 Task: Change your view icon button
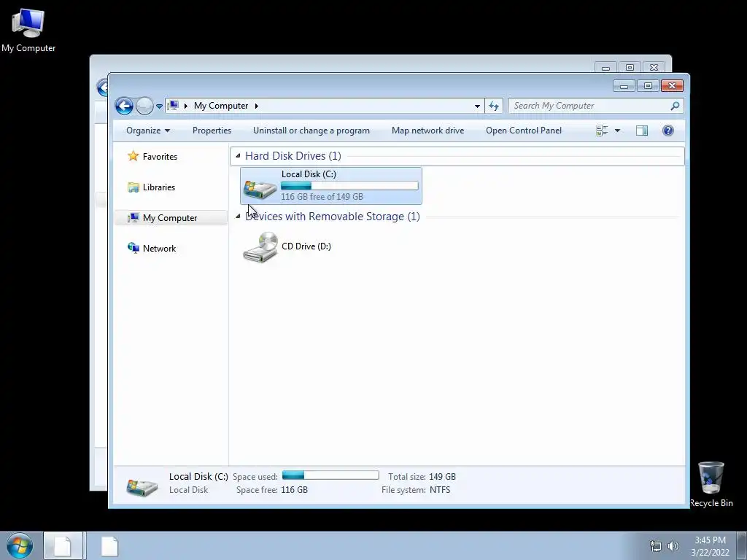pyautogui.click(x=602, y=131)
